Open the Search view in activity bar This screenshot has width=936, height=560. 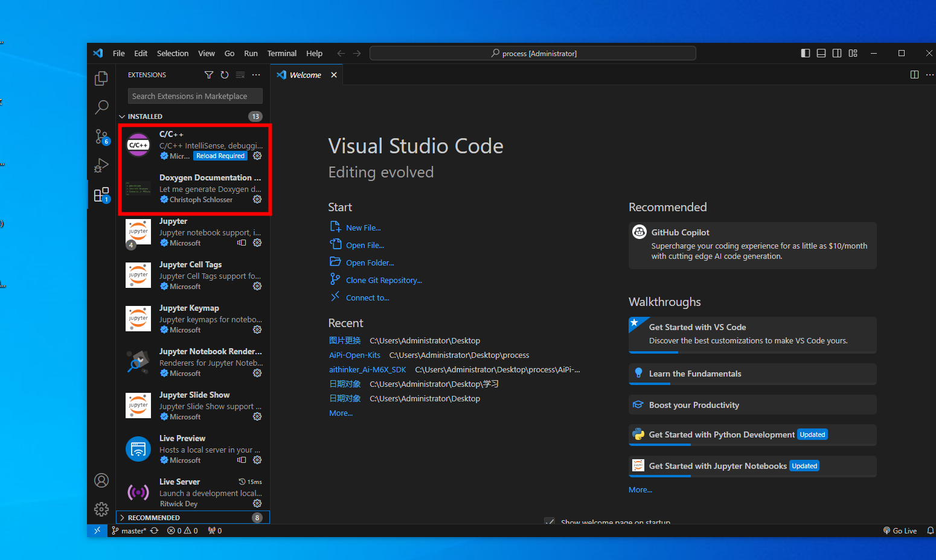[x=101, y=107]
